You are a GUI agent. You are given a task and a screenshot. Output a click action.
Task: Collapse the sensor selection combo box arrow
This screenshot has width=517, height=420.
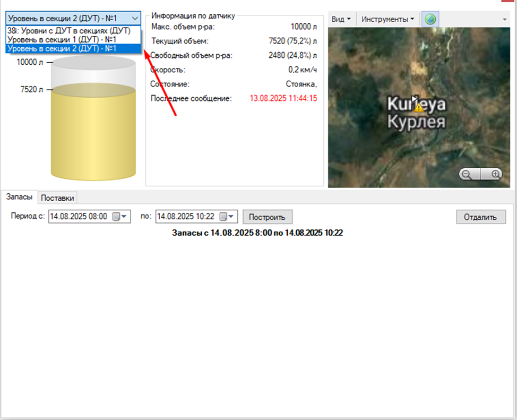(x=134, y=18)
